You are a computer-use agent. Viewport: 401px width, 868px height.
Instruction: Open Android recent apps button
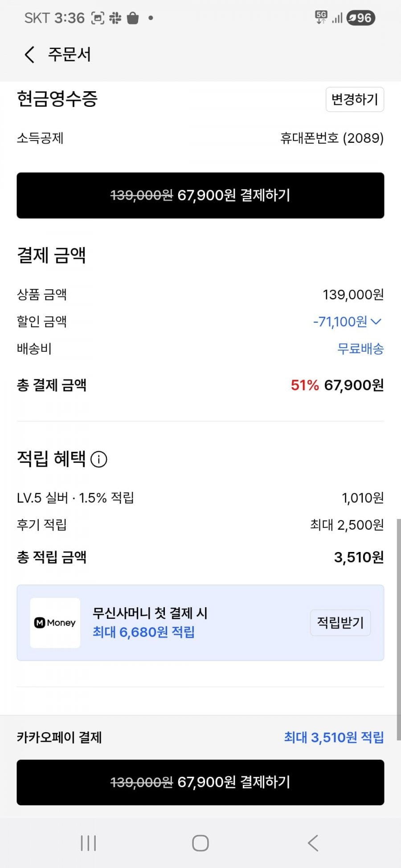point(88,843)
